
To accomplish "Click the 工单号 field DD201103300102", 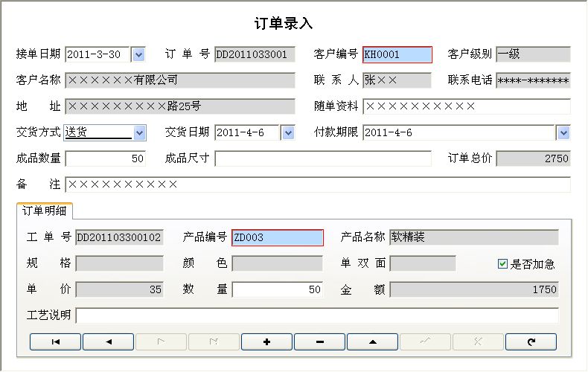I will pos(119,238).
